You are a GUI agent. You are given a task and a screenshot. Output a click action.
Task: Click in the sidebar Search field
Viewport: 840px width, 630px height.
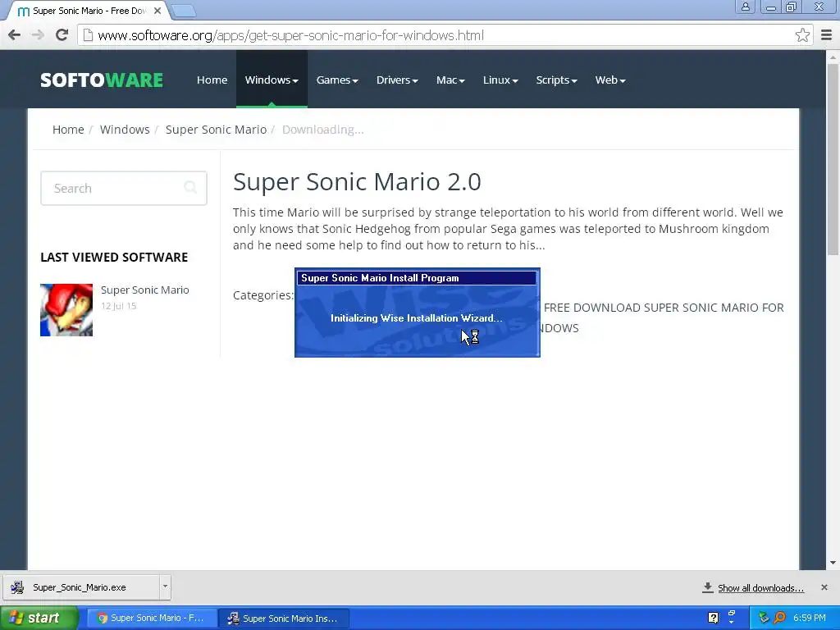click(x=124, y=188)
